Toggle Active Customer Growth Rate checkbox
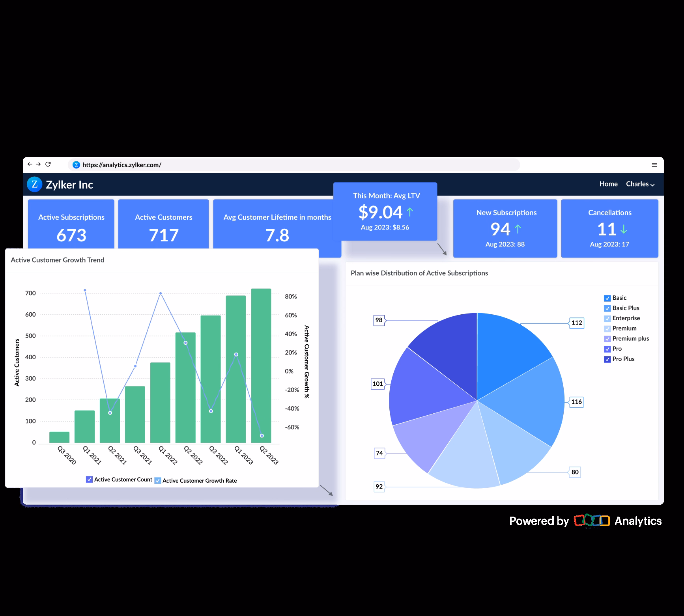Viewport: 684px width, 616px height. 158,481
